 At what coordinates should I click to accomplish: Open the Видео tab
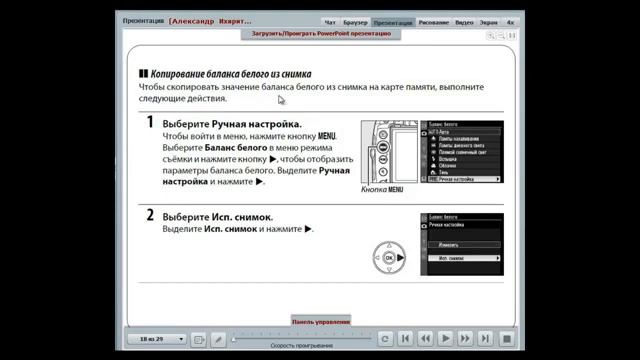pos(464,22)
